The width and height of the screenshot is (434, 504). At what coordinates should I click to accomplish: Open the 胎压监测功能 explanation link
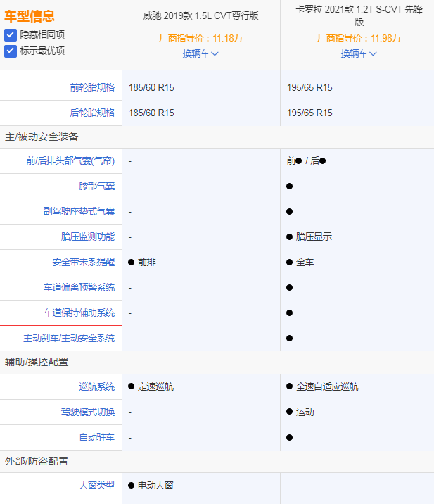pos(88,237)
